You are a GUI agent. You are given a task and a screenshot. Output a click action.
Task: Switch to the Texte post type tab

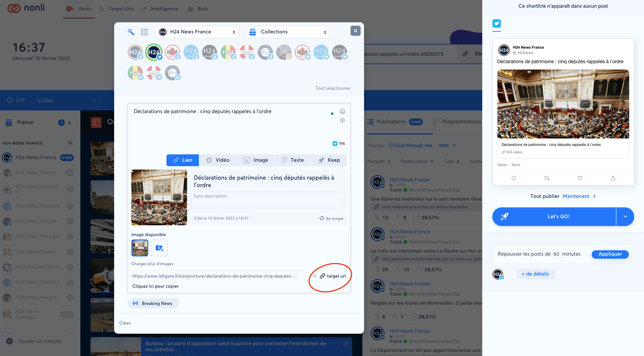(x=293, y=160)
